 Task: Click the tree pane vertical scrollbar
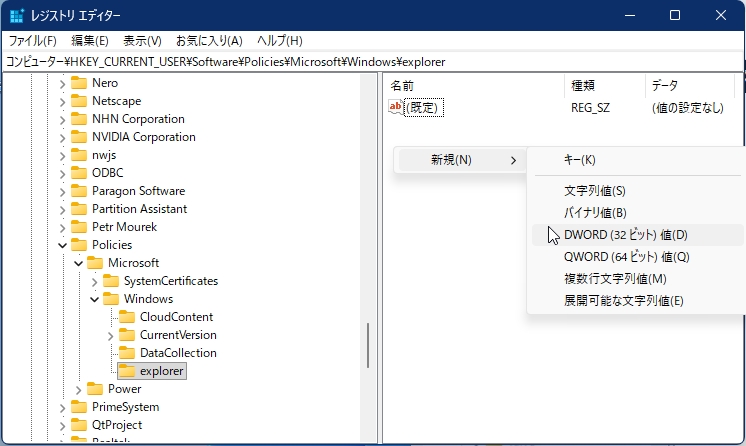click(371, 345)
